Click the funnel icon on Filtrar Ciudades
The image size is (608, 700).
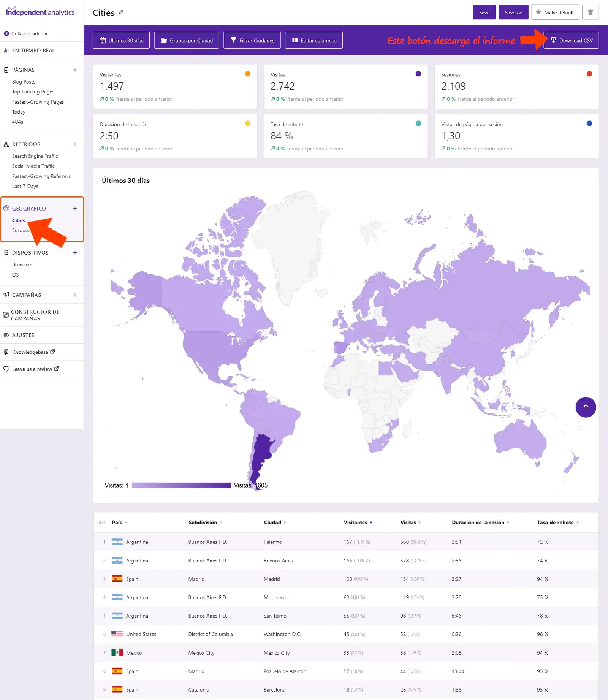tap(234, 40)
